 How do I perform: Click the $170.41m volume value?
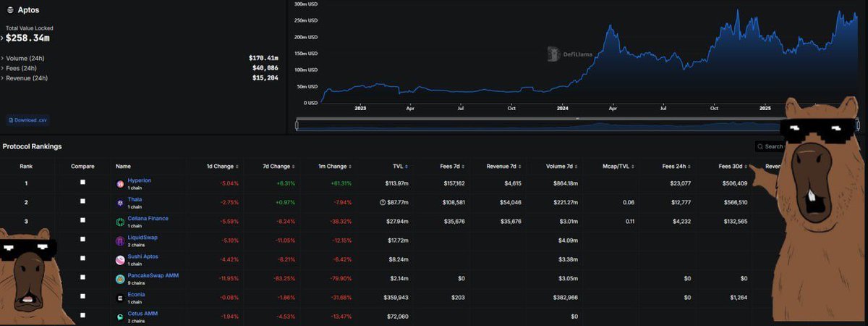click(x=263, y=57)
